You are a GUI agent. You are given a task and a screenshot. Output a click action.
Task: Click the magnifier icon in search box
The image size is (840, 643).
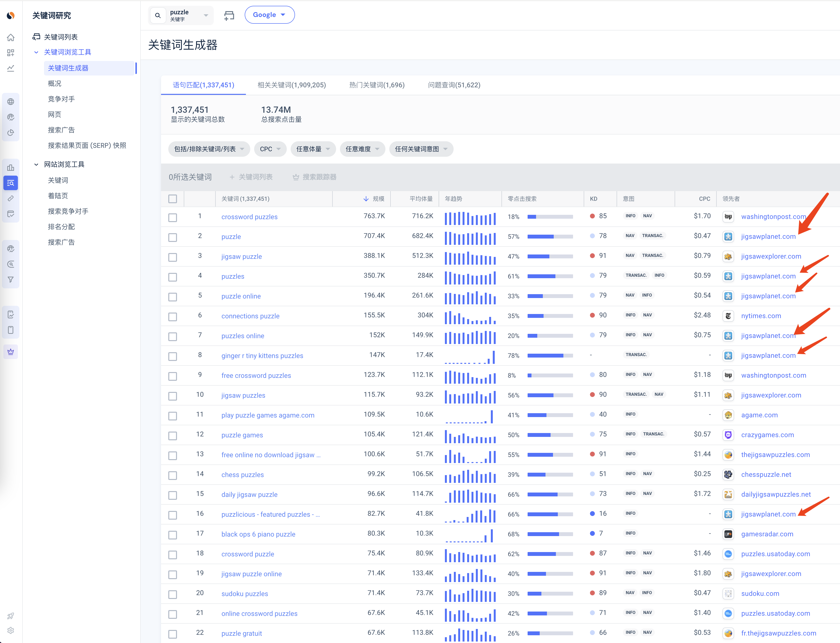[x=158, y=15]
